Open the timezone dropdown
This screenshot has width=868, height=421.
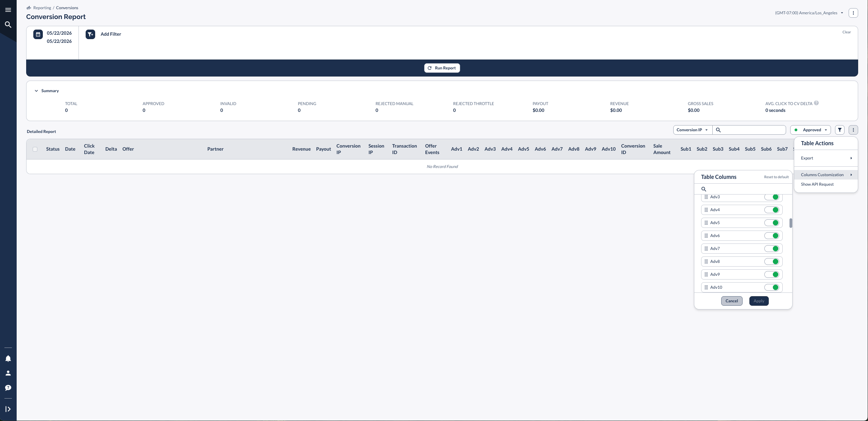809,13
